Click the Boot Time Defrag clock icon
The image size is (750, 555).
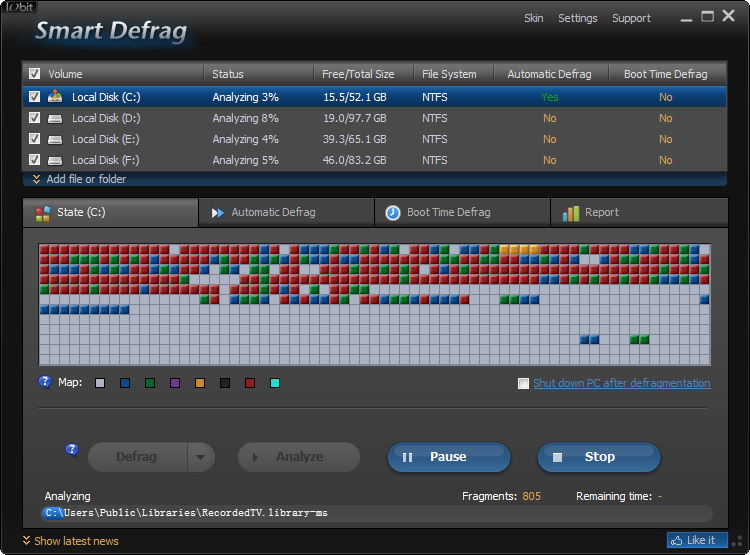pos(393,212)
